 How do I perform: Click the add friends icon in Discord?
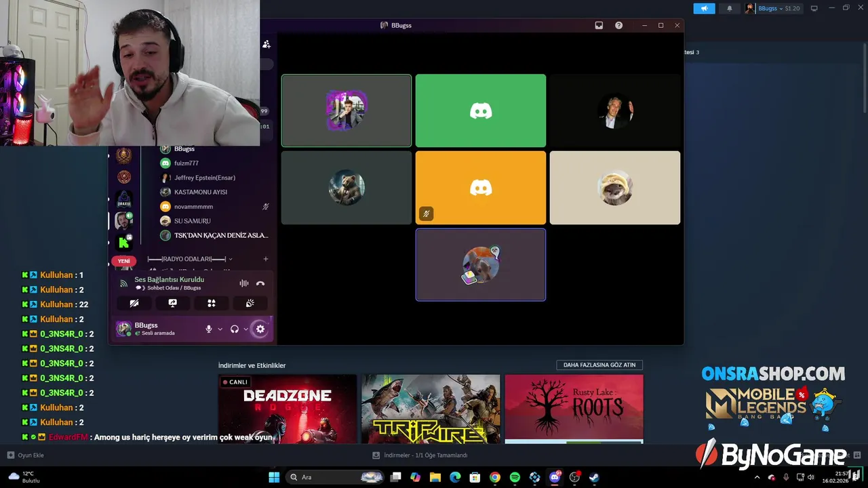267,44
